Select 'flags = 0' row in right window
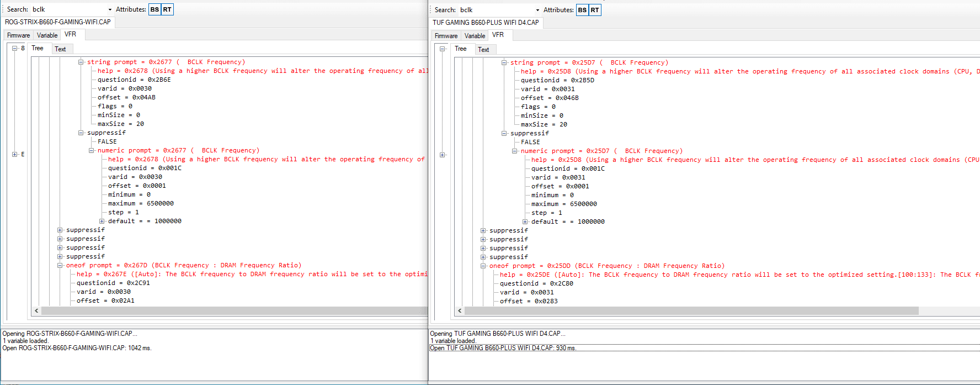Screen dimensions: 980x385 pyautogui.click(x=538, y=107)
